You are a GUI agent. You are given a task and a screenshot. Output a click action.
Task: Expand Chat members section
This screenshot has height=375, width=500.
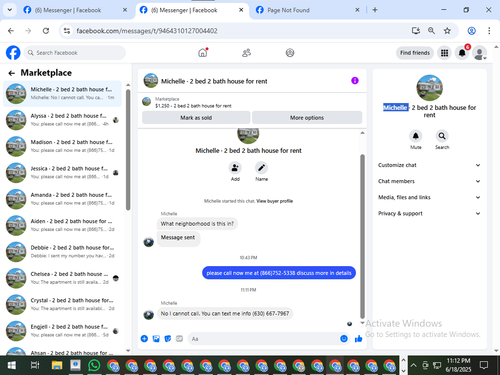click(x=429, y=181)
